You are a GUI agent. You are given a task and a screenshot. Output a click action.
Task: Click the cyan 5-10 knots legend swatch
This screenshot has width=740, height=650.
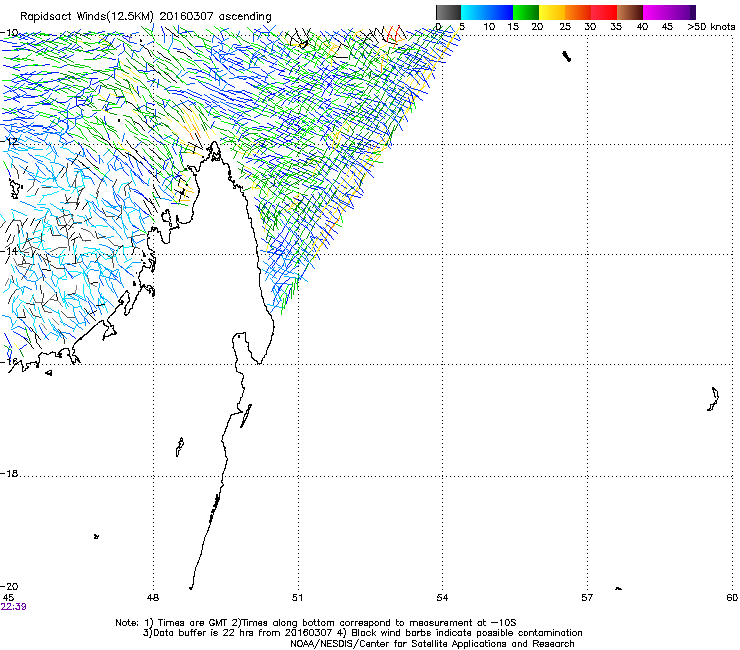point(473,12)
